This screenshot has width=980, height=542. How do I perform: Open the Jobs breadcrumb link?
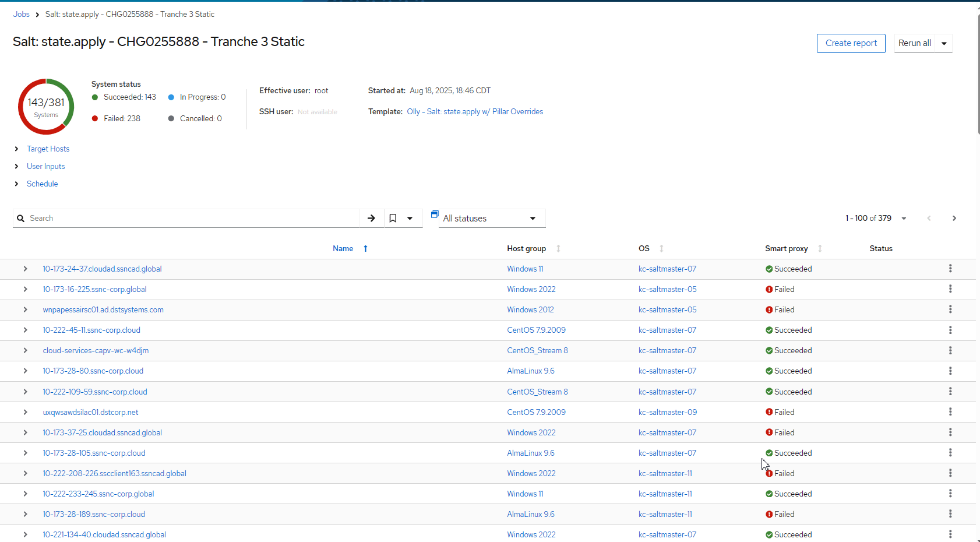pos(21,14)
